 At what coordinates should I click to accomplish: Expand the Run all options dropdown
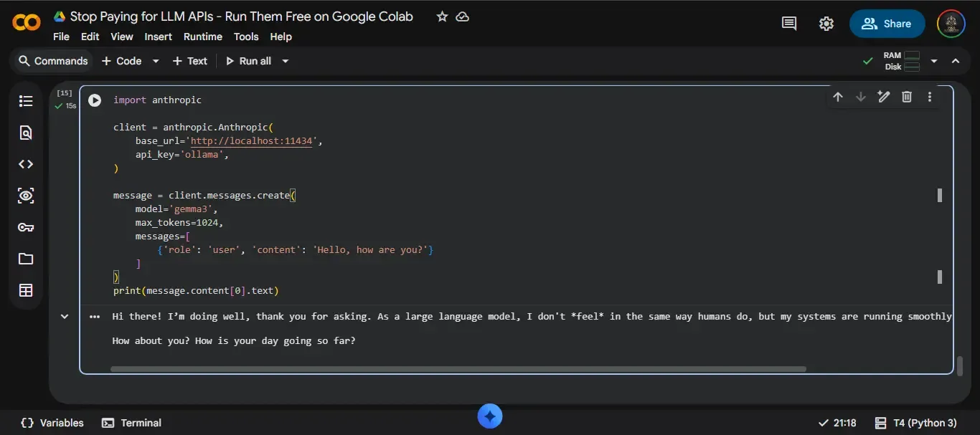pyautogui.click(x=285, y=61)
